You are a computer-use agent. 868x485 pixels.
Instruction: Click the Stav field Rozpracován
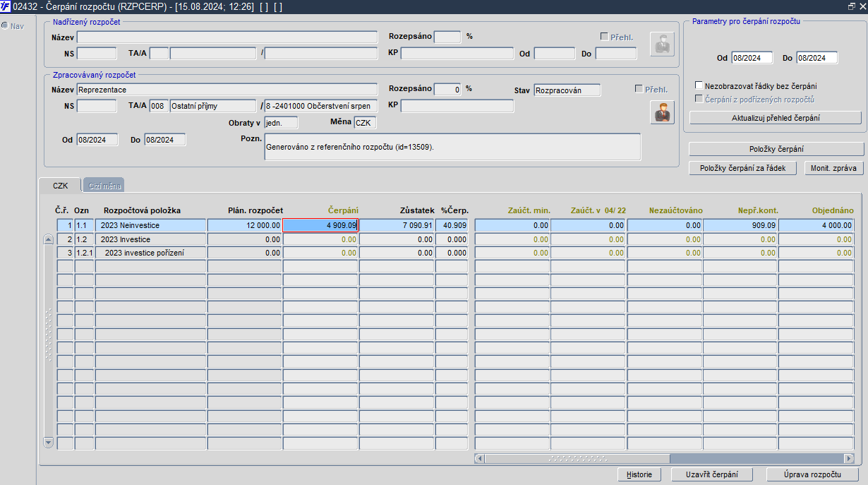pos(567,90)
